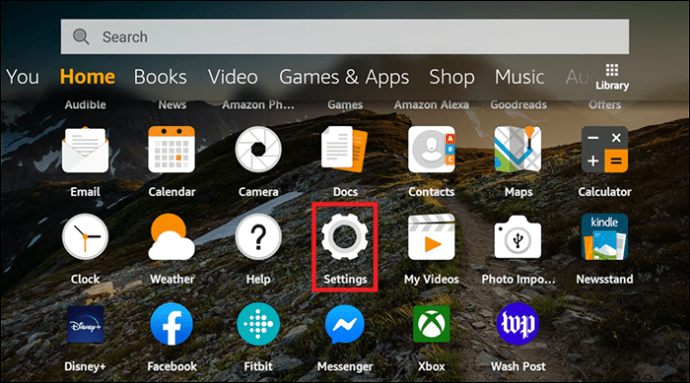The image size is (690, 383).
Task: Open the Music tab
Action: pos(519,77)
